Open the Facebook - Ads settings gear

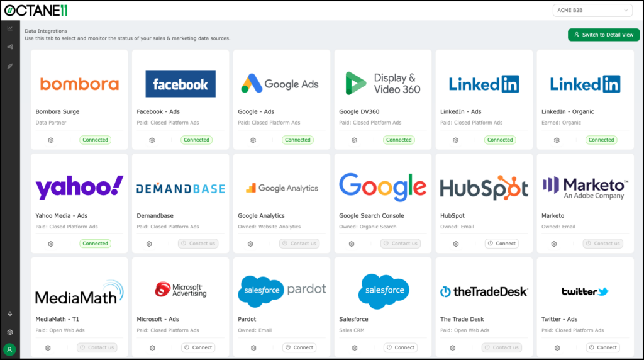point(152,140)
